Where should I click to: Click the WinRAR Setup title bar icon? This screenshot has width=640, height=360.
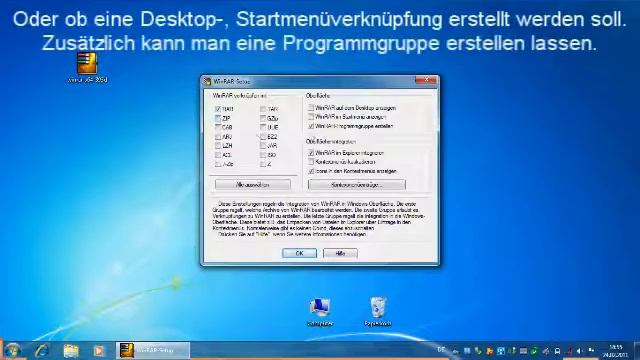click(207, 81)
